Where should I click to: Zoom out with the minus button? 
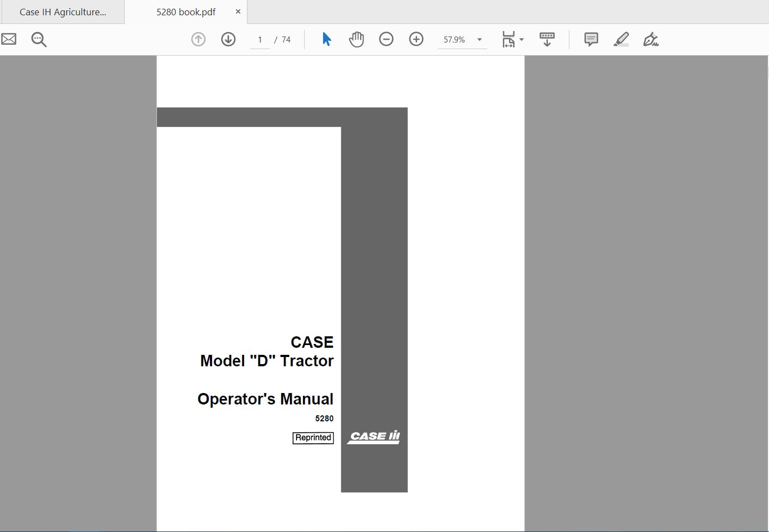tap(386, 39)
